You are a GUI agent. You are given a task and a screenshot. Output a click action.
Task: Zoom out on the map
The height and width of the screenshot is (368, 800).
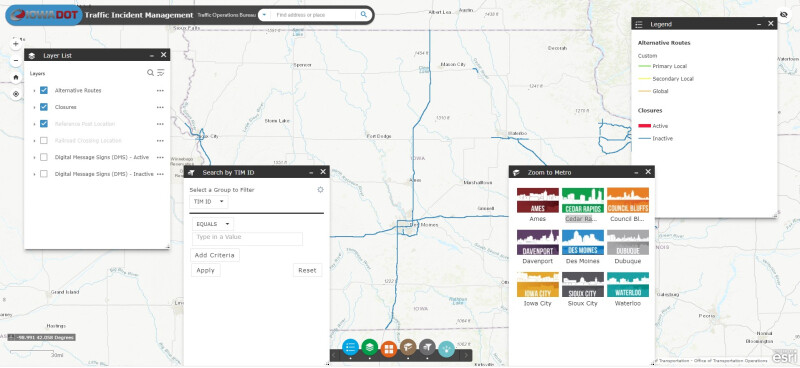[x=16, y=60]
